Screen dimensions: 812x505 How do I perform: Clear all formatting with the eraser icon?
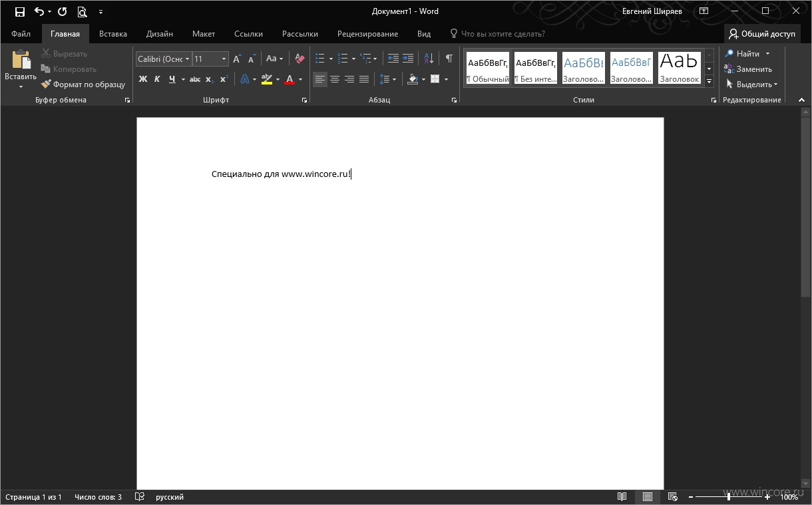click(300, 59)
